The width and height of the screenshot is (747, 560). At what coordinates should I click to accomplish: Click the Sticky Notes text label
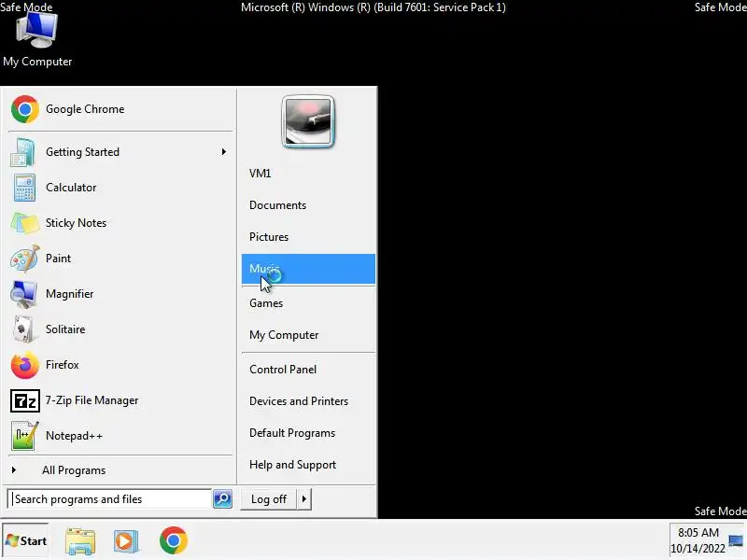pyautogui.click(x=76, y=223)
